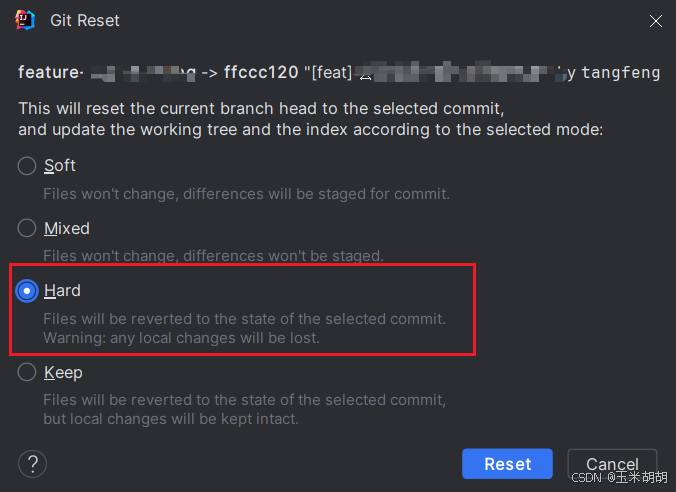The image size is (676, 492).
Task: Click the "Keep" option label
Action: (63, 373)
